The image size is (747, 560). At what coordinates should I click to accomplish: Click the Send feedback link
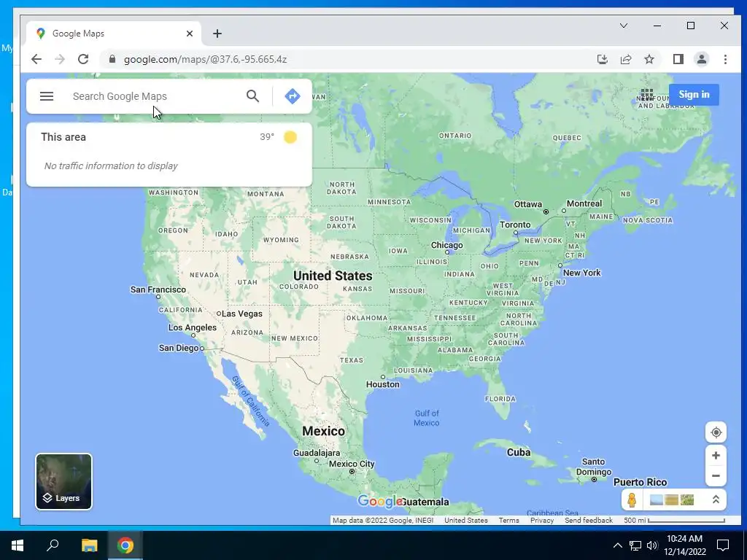589,521
